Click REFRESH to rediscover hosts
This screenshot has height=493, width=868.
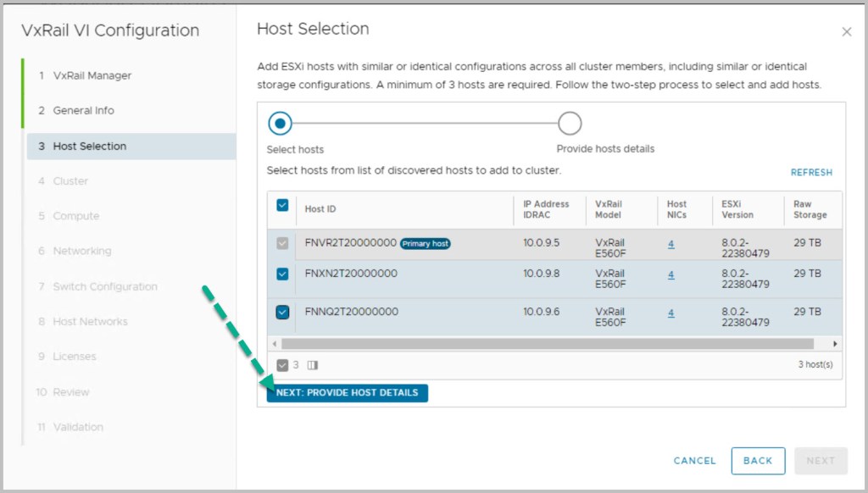[x=811, y=172]
